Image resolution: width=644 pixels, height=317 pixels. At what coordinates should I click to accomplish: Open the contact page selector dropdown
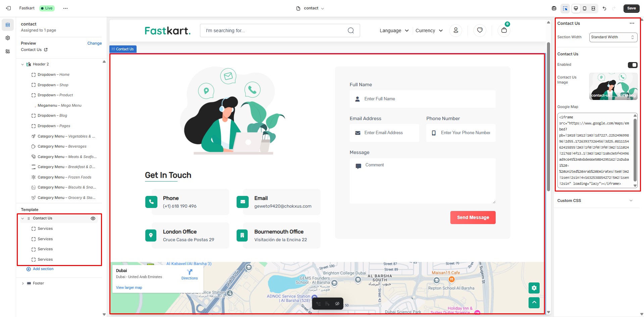pos(310,8)
